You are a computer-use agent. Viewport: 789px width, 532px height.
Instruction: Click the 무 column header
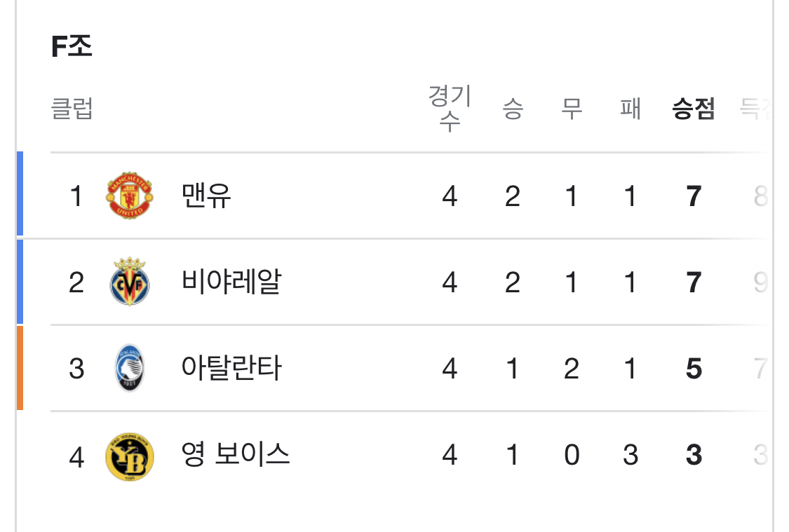(x=572, y=108)
